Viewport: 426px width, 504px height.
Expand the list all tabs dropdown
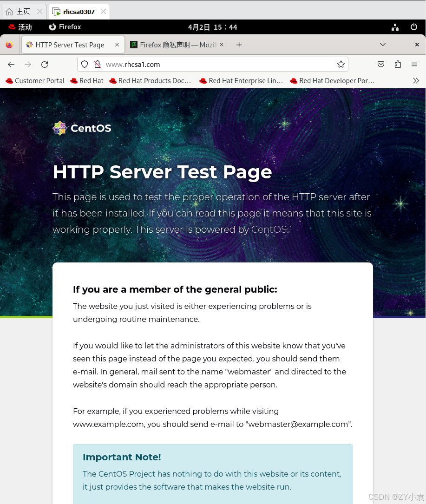point(383,45)
